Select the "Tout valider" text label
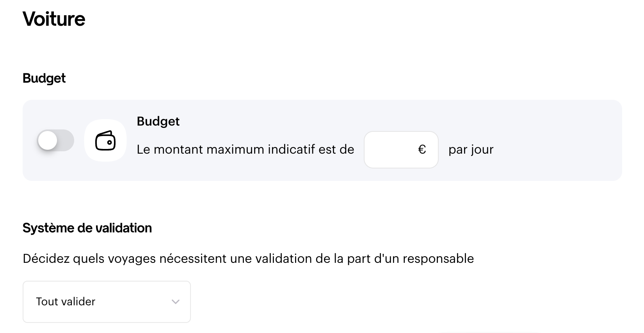644x333 pixels. (66, 301)
